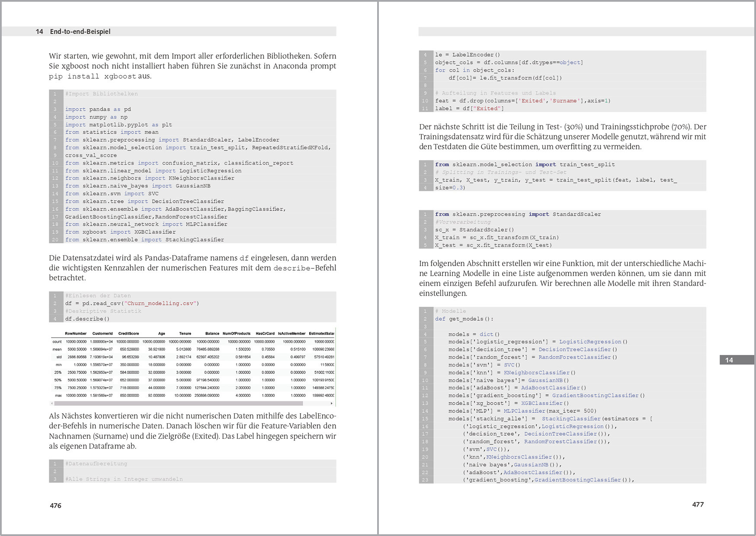756x536 pixels.
Task: Click the 'Tenure' column header
Action: pyautogui.click(x=185, y=334)
